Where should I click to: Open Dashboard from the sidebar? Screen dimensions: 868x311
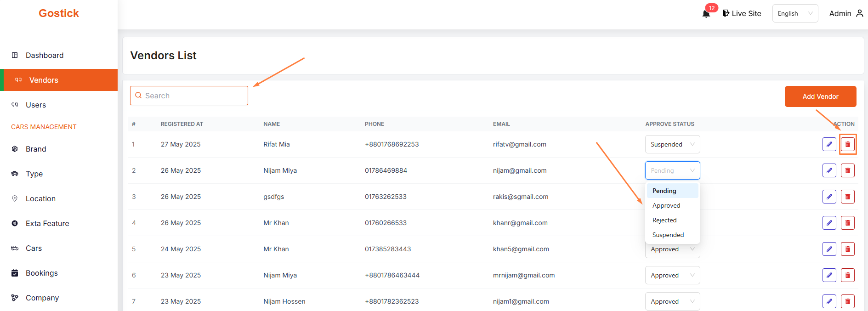45,55
